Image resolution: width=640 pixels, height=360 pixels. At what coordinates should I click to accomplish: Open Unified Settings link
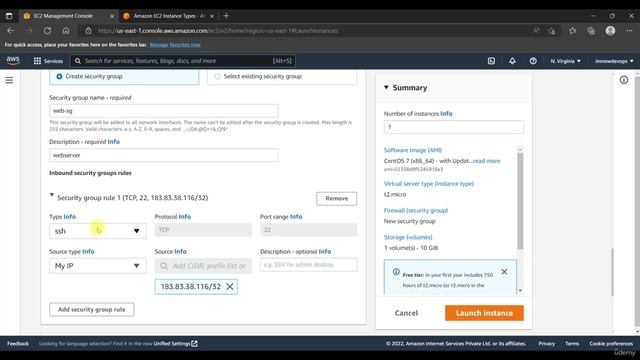coord(172,344)
